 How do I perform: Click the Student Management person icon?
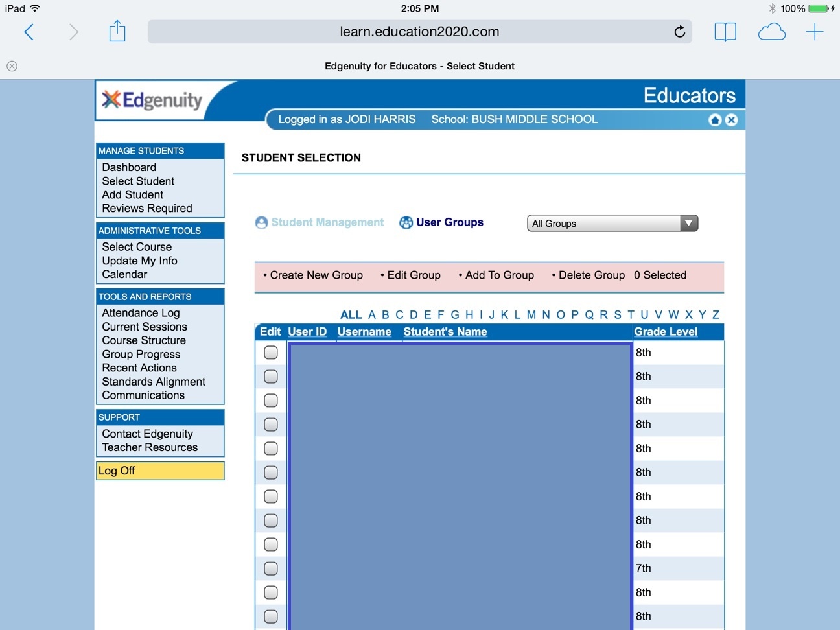tap(261, 222)
